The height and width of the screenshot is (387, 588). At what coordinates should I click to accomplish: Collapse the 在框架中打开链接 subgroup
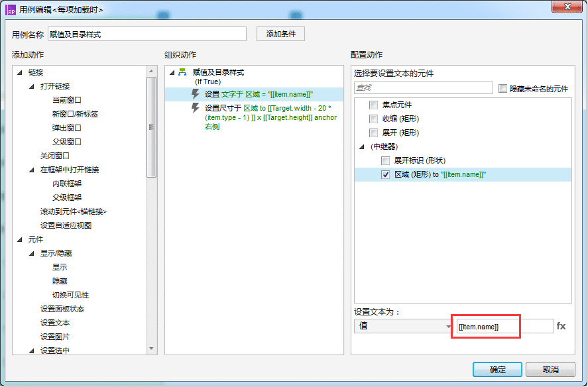[32, 170]
